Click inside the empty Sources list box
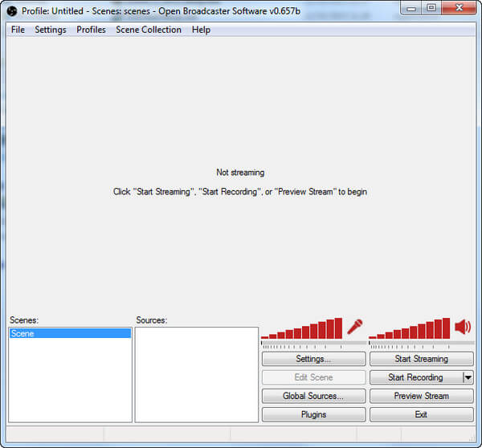 click(197, 375)
